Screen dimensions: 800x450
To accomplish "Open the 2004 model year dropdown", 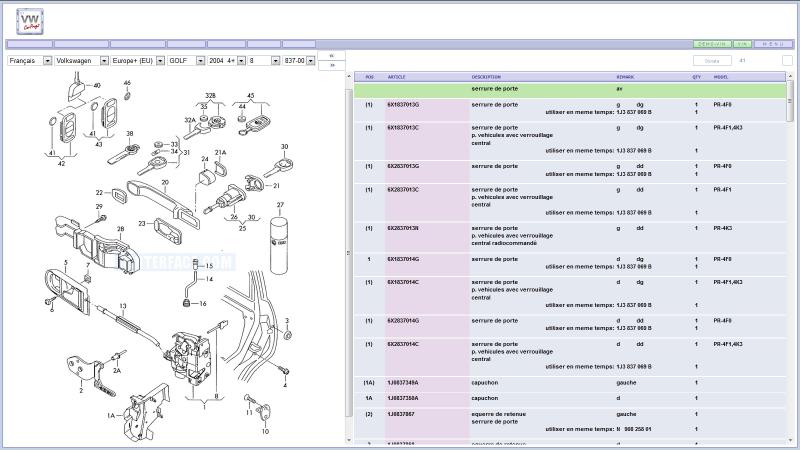I will click(x=227, y=61).
